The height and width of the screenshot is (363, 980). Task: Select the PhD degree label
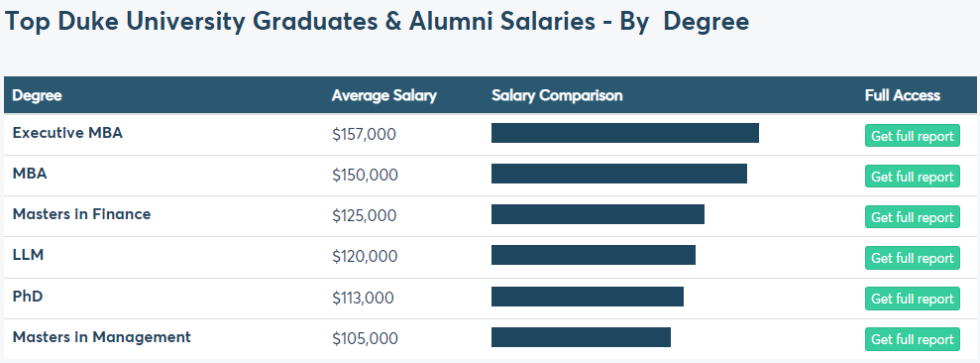[x=28, y=296]
